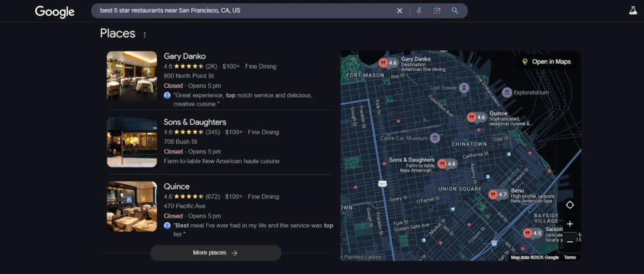Open the Gary Danko listing title
This screenshot has width=644, height=274.
(184, 56)
